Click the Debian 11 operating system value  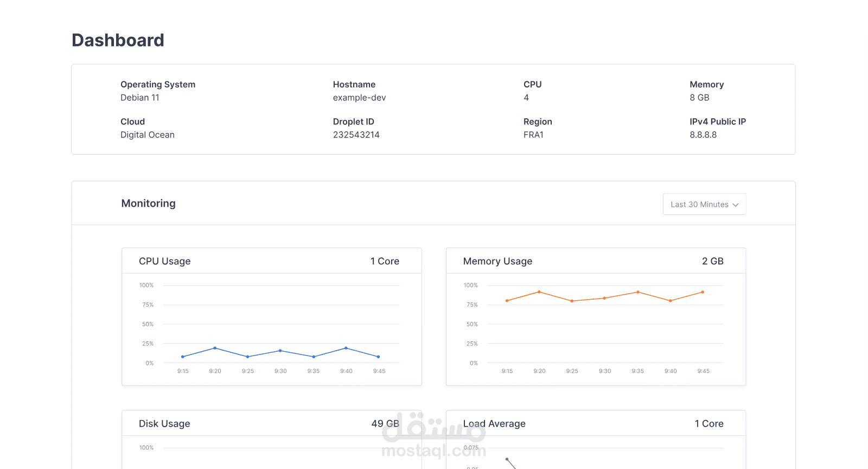pyautogui.click(x=140, y=98)
